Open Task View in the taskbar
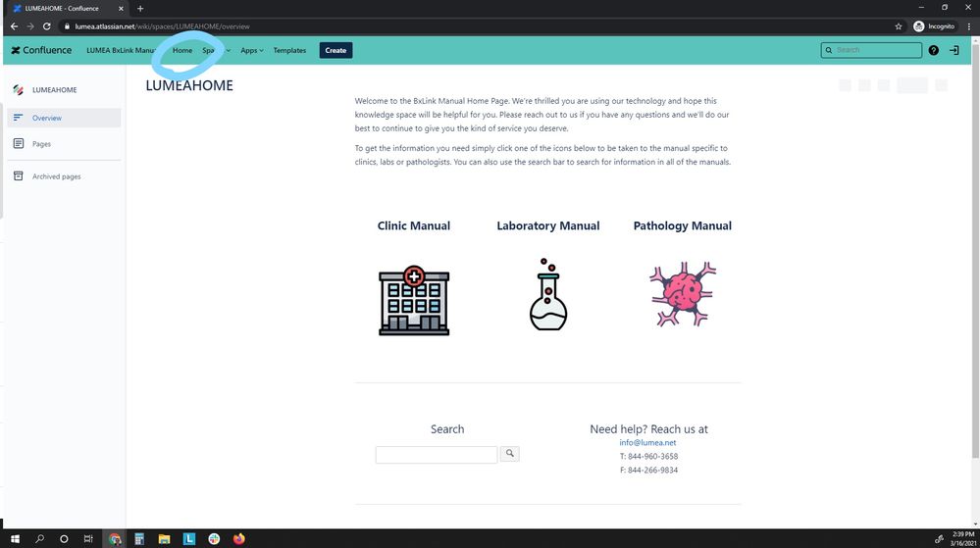This screenshot has height=548, width=980. (88, 538)
